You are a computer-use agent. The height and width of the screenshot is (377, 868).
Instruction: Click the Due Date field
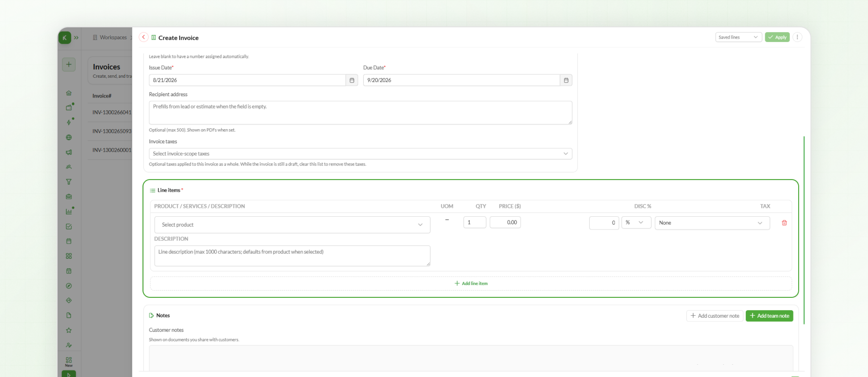(x=461, y=80)
